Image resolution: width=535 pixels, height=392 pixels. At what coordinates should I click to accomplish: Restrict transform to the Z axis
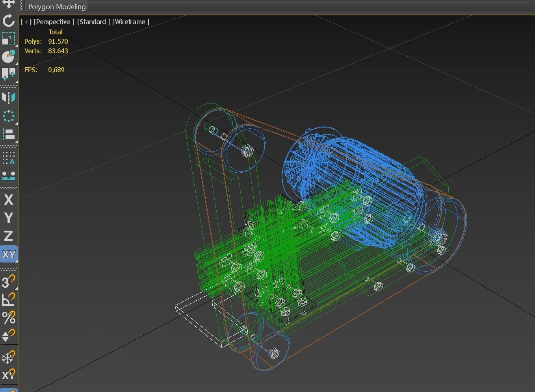8,236
